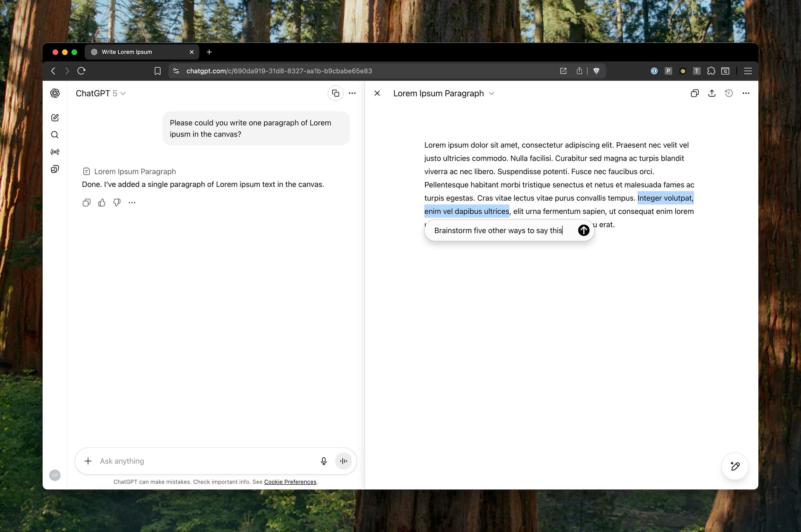Open canvas version history
The width and height of the screenshot is (801, 532).
click(x=729, y=93)
